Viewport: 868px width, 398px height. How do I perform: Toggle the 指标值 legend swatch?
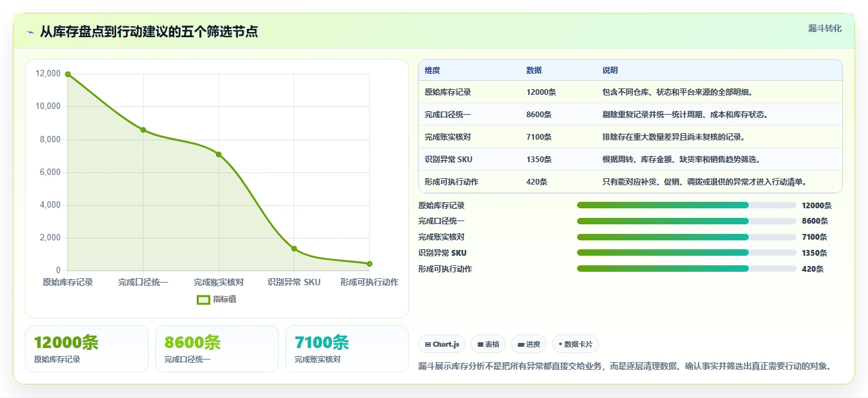pos(203,299)
